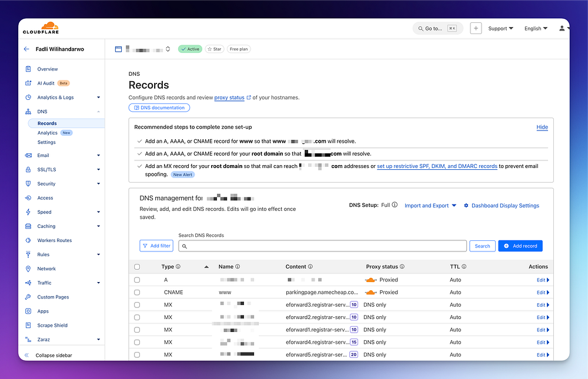
Task: Check the CNAME www row checkbox
Action: pyautogui.click(x=137, y=293)
